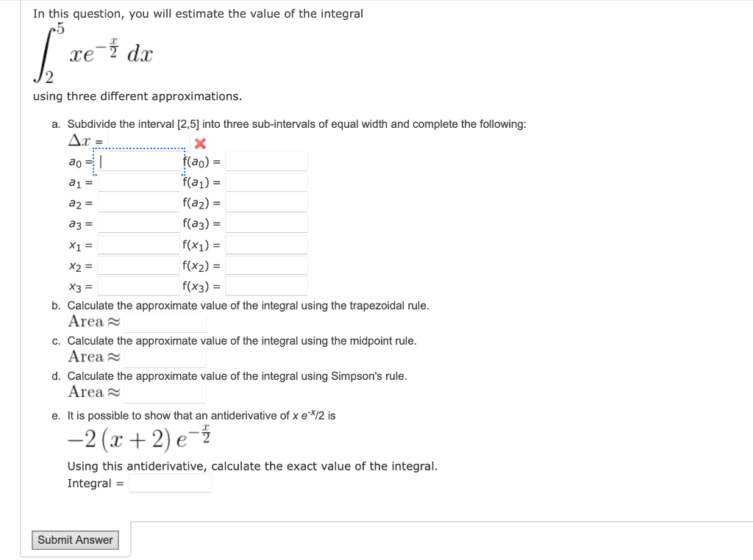Screen dimensions: 753x560
Task: Click the f(a0) answer box
Action: click(265, 161)
